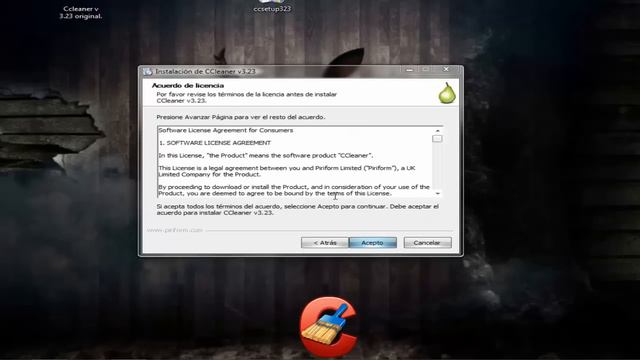Click the Piriform pear logo

447,93
